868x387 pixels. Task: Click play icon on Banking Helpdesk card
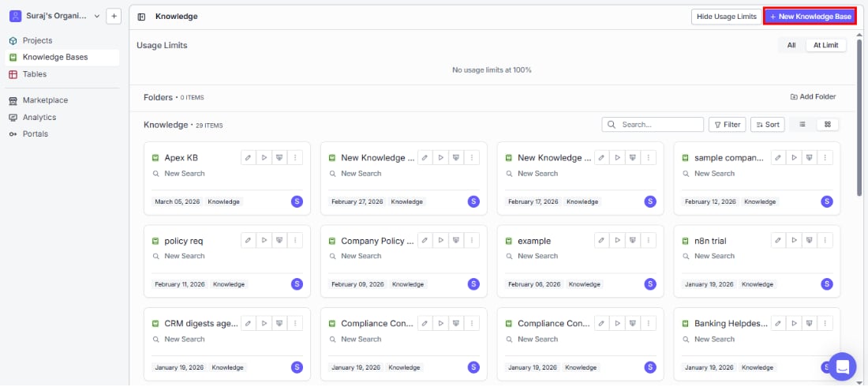point(794,323)
